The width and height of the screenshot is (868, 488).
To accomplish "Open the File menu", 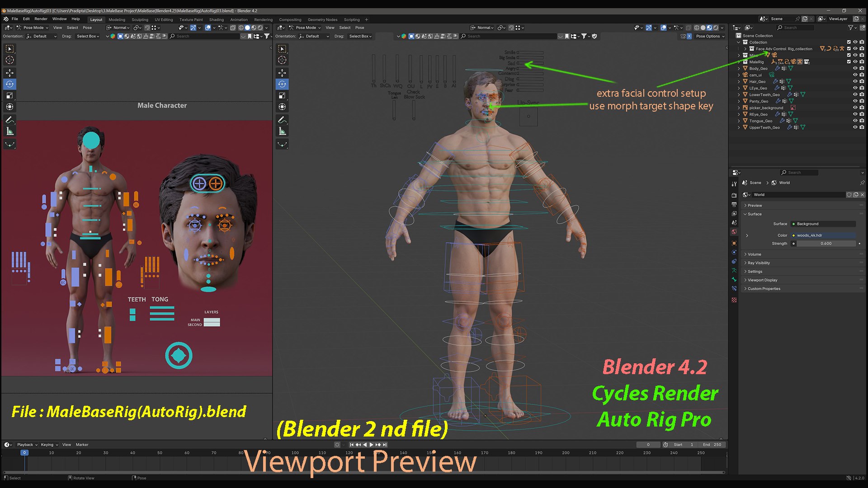I will click(x=15, y=19).
